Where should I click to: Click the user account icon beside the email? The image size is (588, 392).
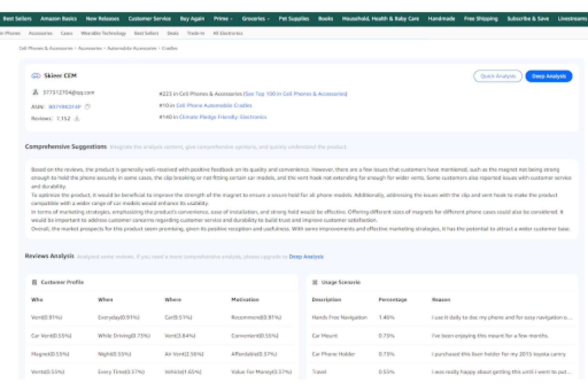35,93
